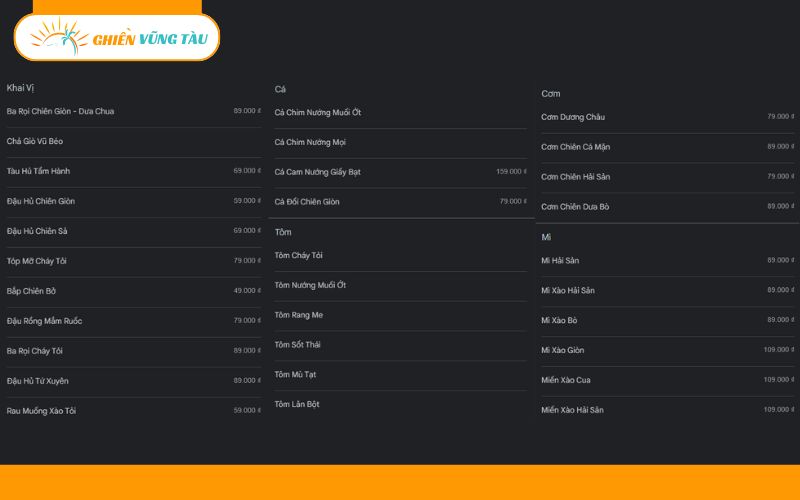Viewport: 800px width, 500px height.
Task: Pick the Tôm Sốt Thái dish
Action: pyautogui.click(x=297, y=345)
